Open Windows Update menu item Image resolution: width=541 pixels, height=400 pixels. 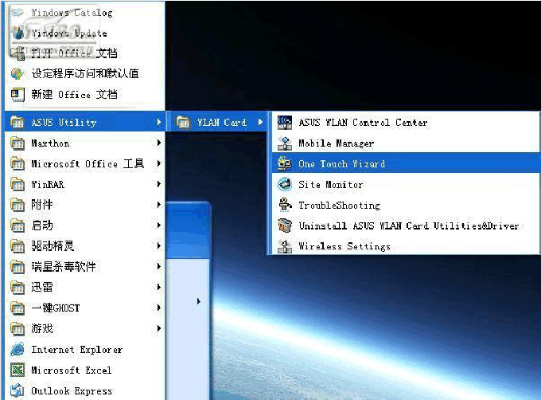pos(85,33)
